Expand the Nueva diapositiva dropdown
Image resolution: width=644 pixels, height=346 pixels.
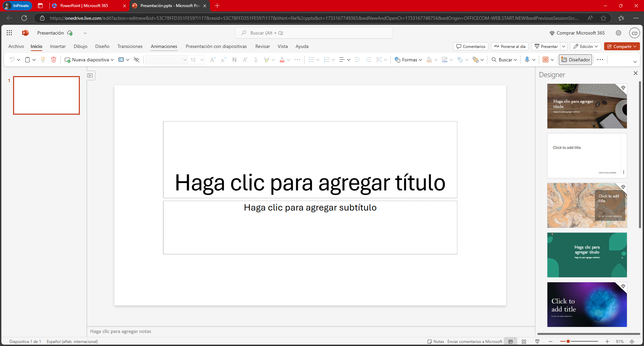[x=112, y=60]
